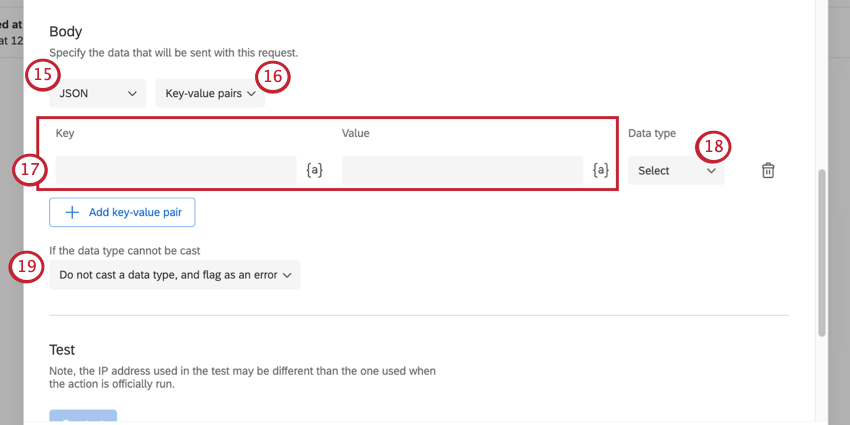The image size is (850, 425).
Task: Open the JSON format dropdown
Action: (x=97, y=94)
